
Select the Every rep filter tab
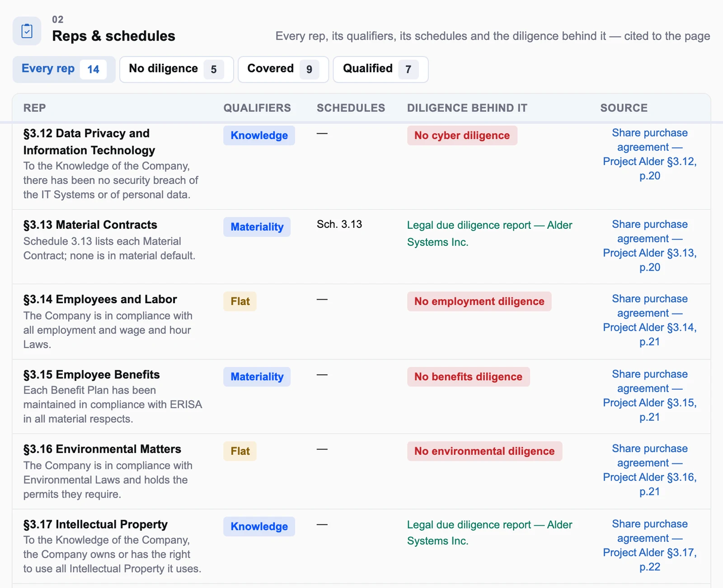(x=64, y=69)
